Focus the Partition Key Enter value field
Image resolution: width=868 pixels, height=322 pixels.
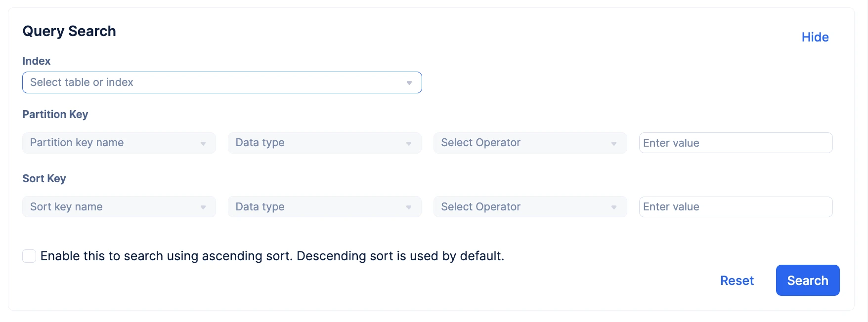[x=736, y=143]
